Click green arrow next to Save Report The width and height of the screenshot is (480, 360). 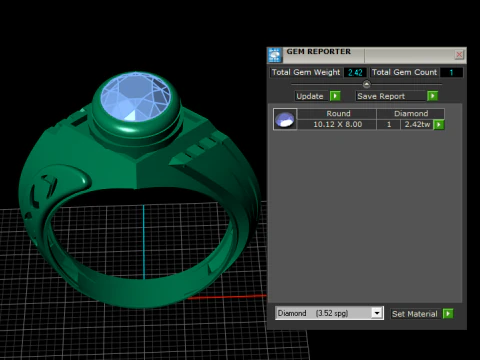(433, 96)
